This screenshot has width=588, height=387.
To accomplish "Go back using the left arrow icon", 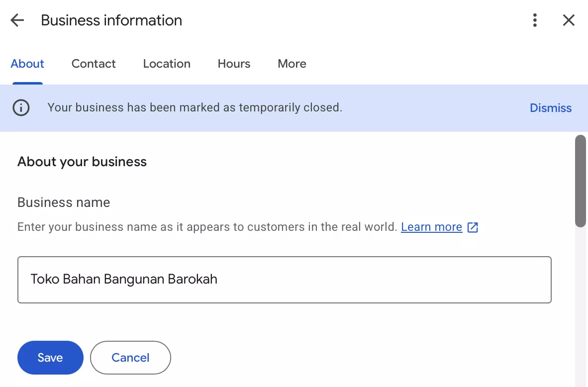I will point(17,20).
